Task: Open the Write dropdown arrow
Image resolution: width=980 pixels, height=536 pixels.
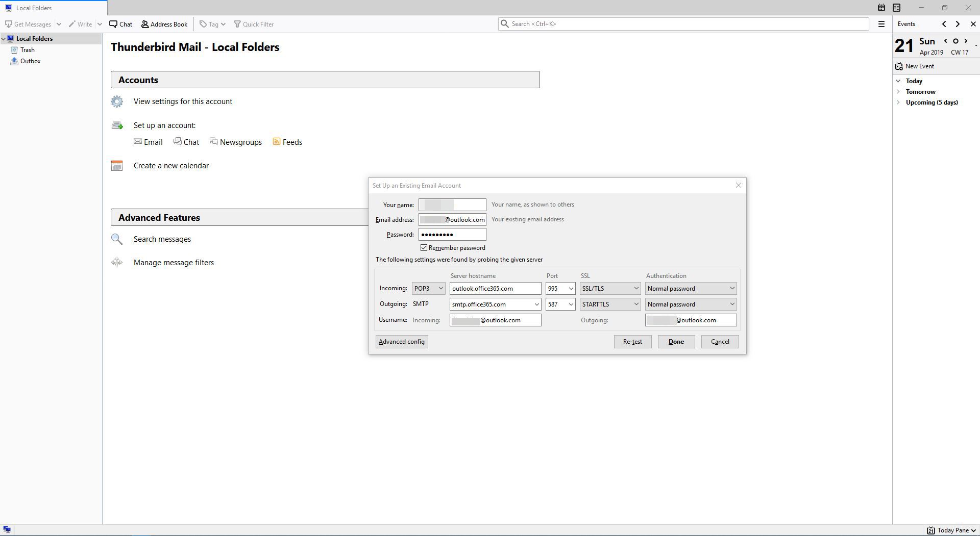Action: click(100, 24)
